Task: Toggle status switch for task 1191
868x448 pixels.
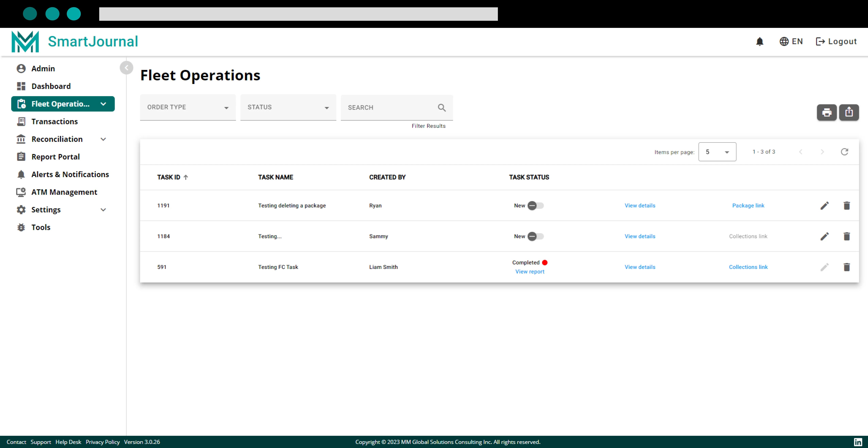Action: pos(535,206)
